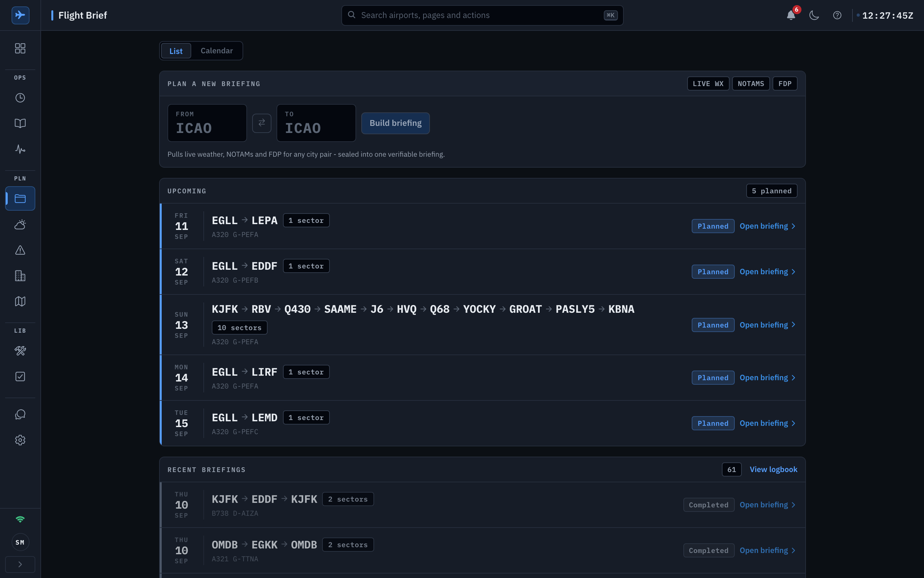Open briefing for EGLL to EDDF
Screen dimensions: 924x578
(767, 271)
